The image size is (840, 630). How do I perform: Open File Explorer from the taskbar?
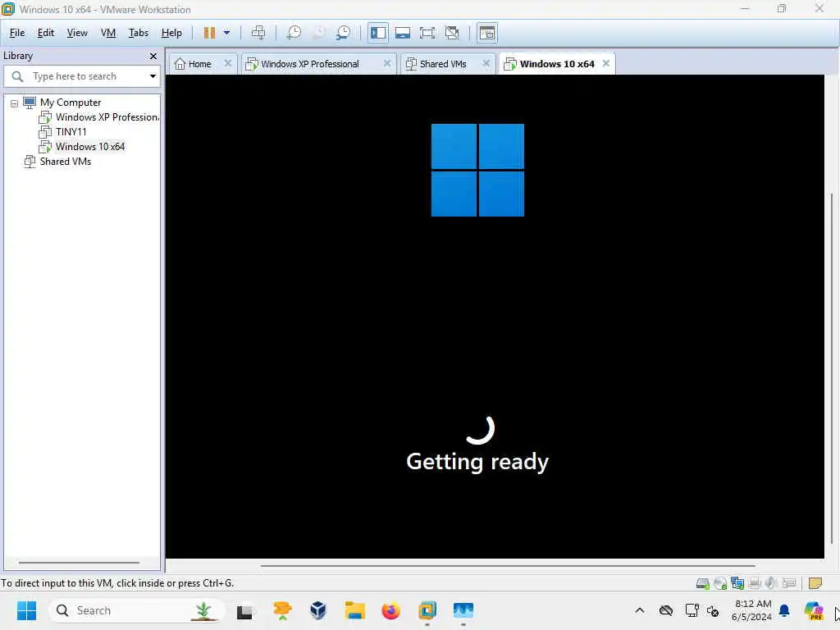(x=354, y=610)
